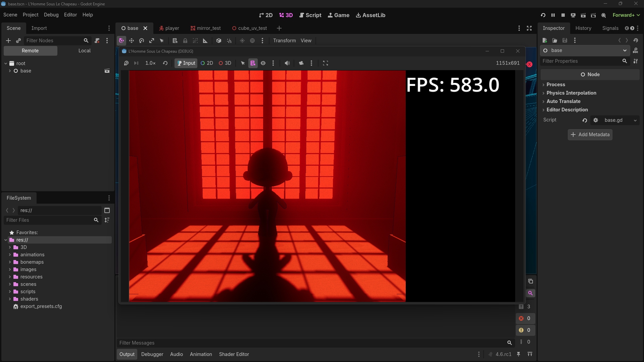Switch scene tree to Local view
The width and height of the screenshot is (644, 362).
tap(84, 51)
